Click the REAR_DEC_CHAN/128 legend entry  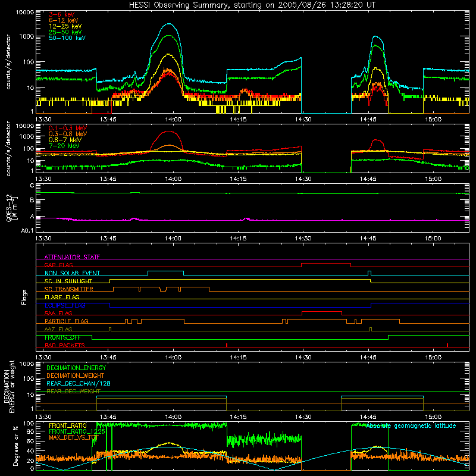(79, 383)
